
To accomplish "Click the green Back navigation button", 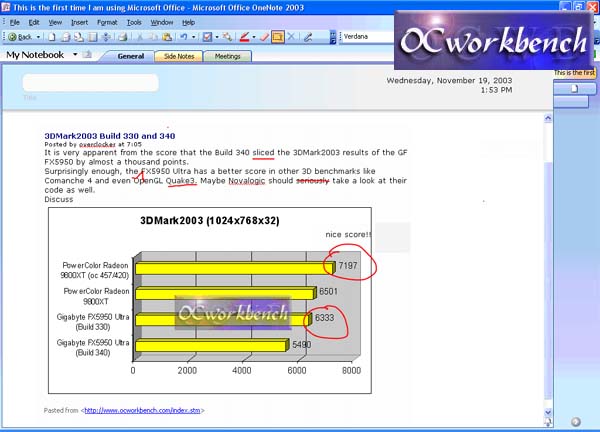I will 20,37.
